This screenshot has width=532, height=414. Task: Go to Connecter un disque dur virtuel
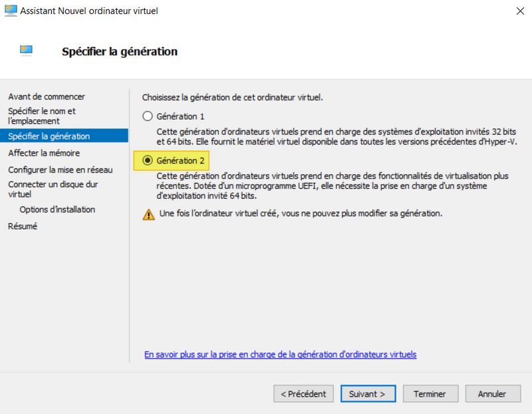[x=53, y=189]
